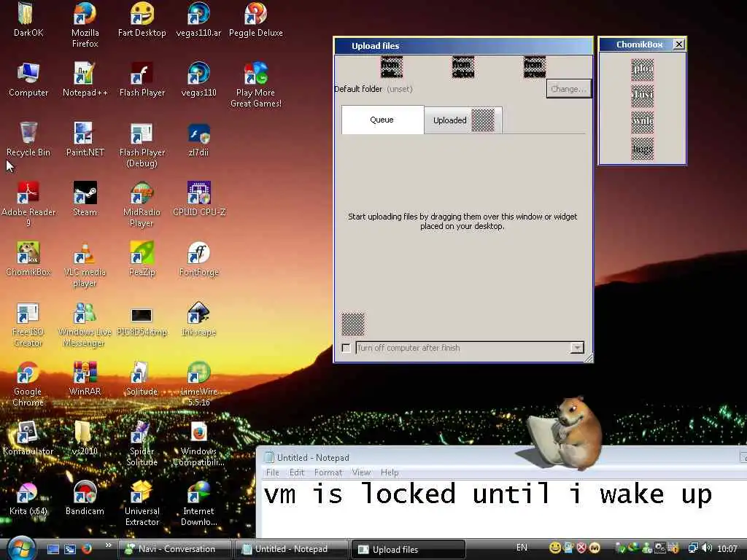The width and height of the screenshot is (747, 560).
Task: Open Notepad Edit menu
Action: (296, 472)
